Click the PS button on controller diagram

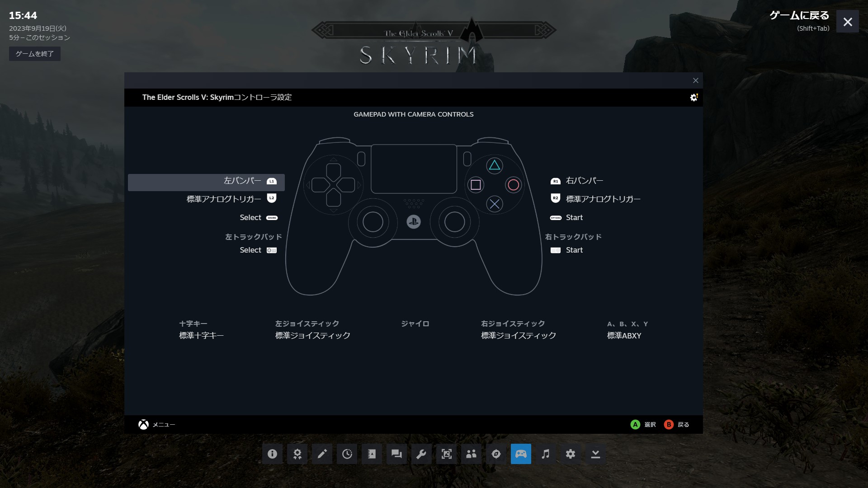pyautogui.click(x=413, y=222)
